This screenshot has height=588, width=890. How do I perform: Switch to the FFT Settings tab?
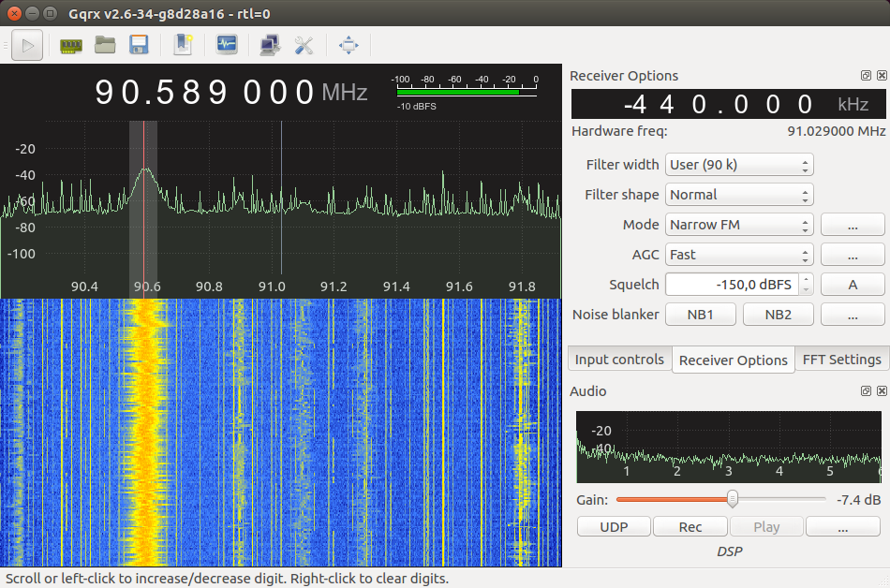point(841,360)
